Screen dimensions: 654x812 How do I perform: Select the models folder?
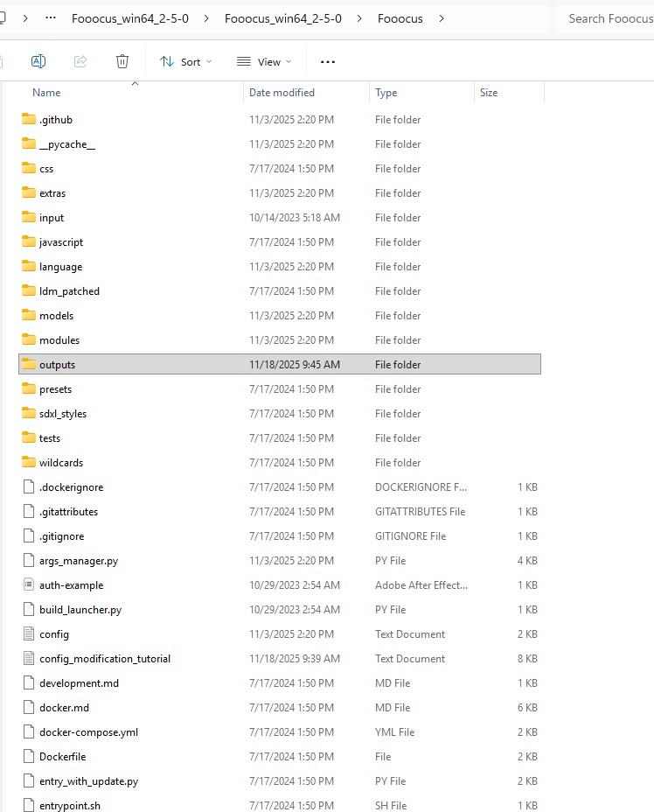[x=57, y=316]
